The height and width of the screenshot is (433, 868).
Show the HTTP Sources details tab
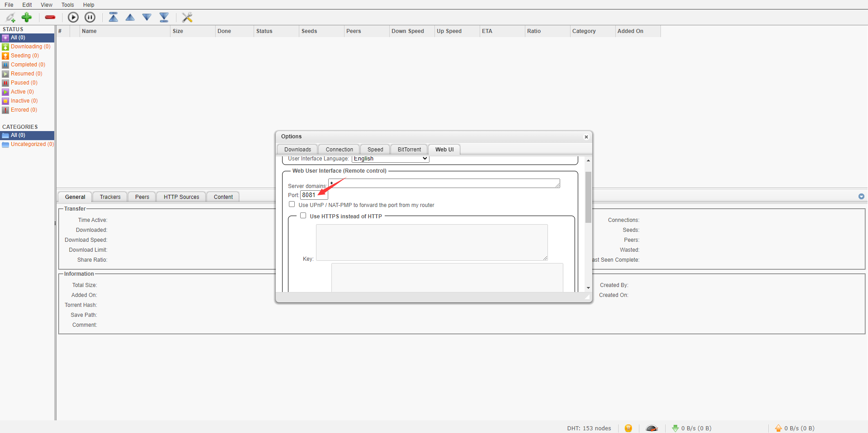[181, 197]
